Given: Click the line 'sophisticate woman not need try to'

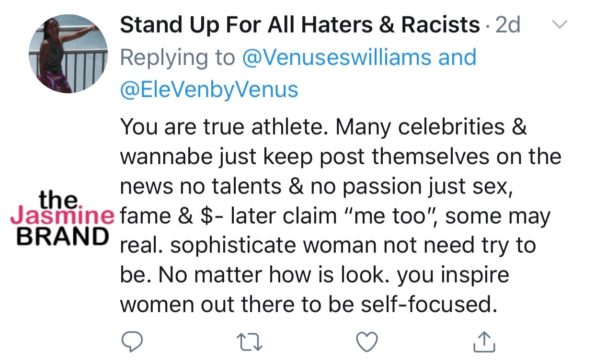Looking at the screenshot, I should [353, 246].
